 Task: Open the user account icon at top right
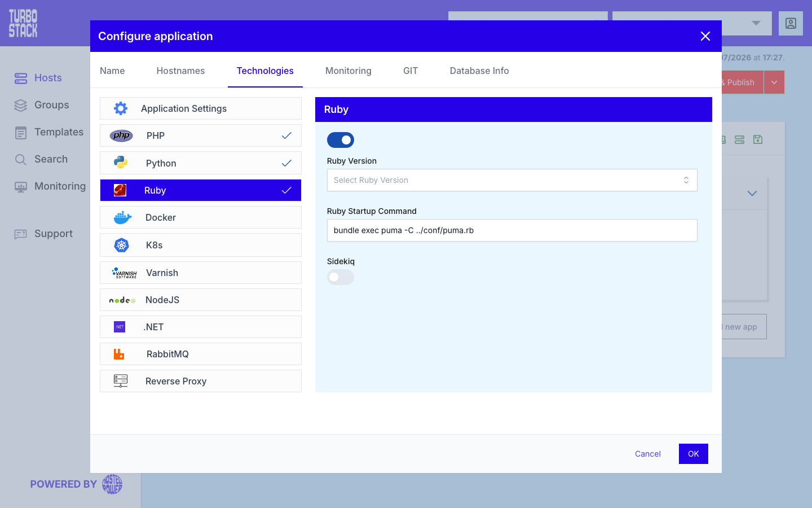pos(791,24)
